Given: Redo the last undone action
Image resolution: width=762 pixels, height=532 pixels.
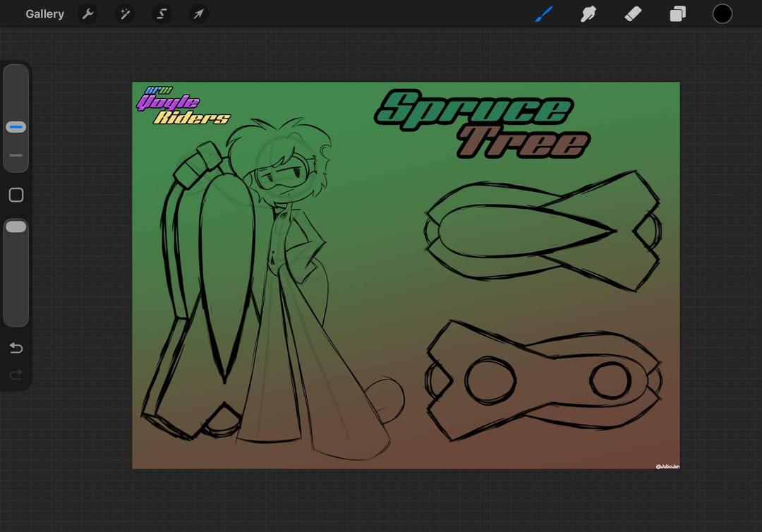Looking at the screenshot, I should pyautogui.click(x=16, y=374).
